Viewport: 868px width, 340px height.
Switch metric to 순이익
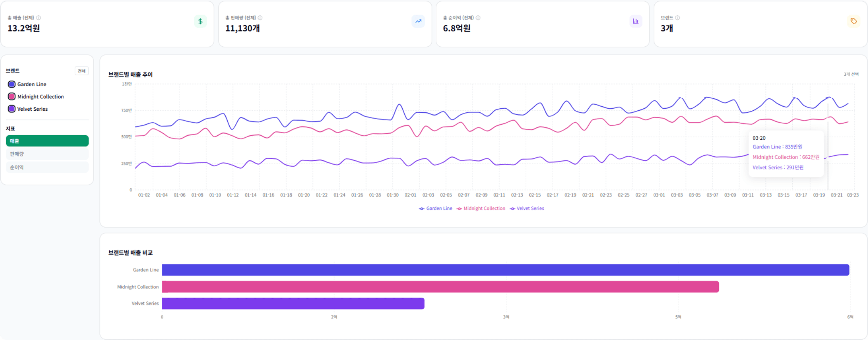point(47,167)
